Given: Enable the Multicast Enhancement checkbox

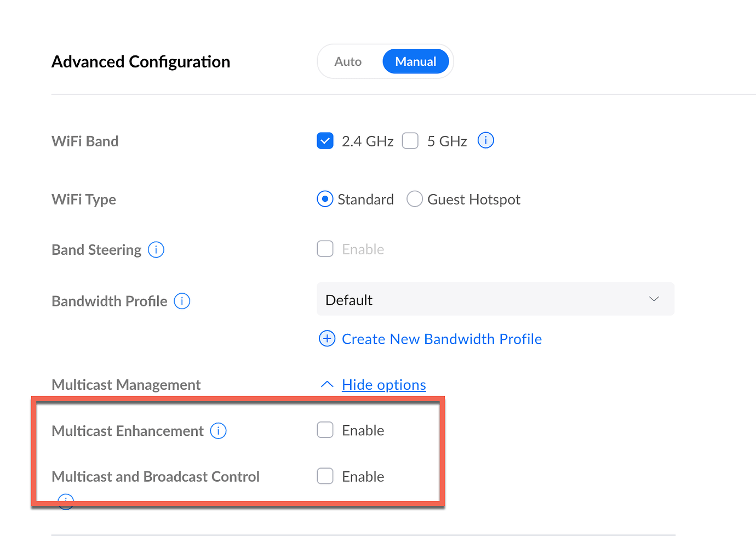Looking at the screenshot, I should tap(325, 430).
